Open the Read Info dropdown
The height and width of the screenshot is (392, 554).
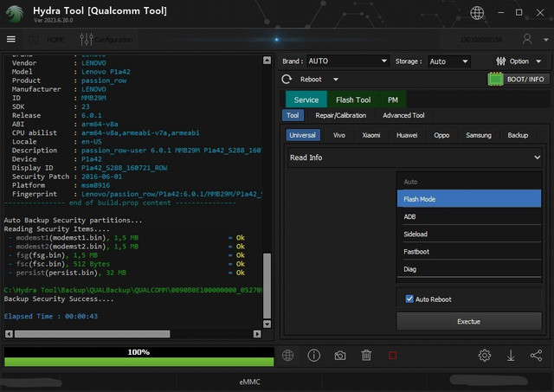(415, 157)
